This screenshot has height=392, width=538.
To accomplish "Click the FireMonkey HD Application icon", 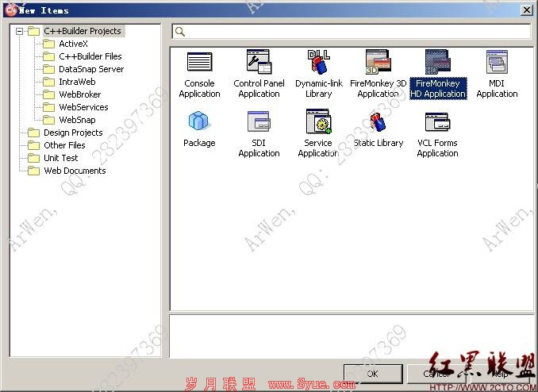I will 437,62.
